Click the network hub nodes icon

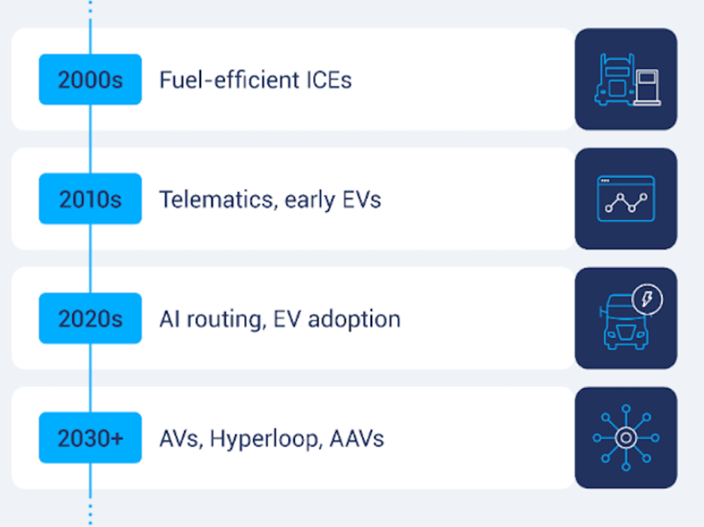pyautogui.click(x=626, y=438)
